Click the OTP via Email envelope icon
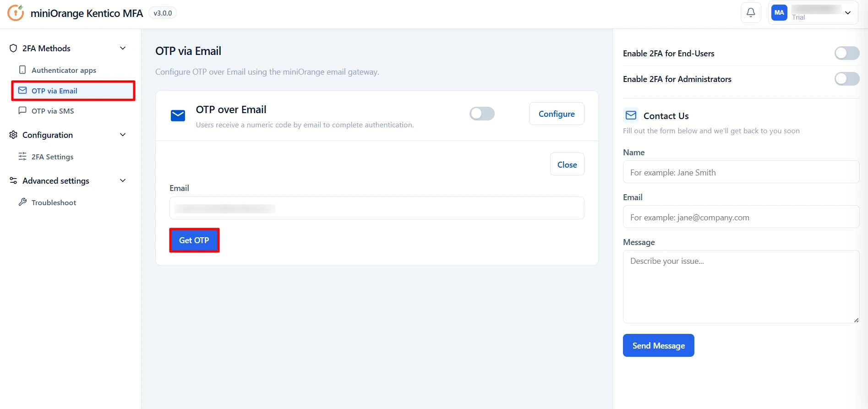 pos(22,91)
